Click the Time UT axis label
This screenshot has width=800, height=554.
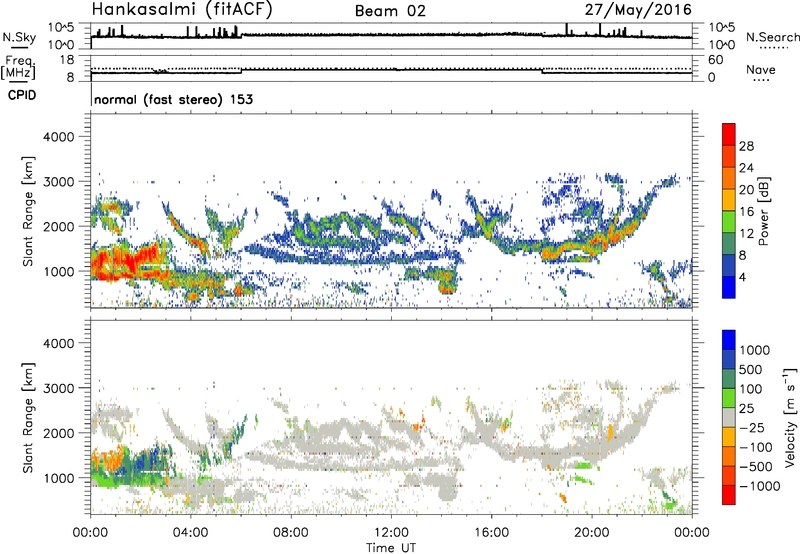tap(391, 548)
